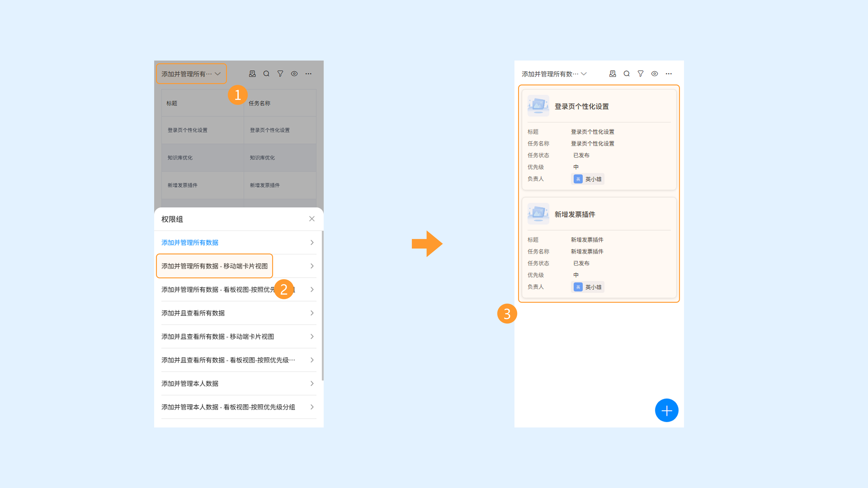Open the filter funnel icon in right panel
Viewport: 868px width, 488px height.
coord(640,74)
